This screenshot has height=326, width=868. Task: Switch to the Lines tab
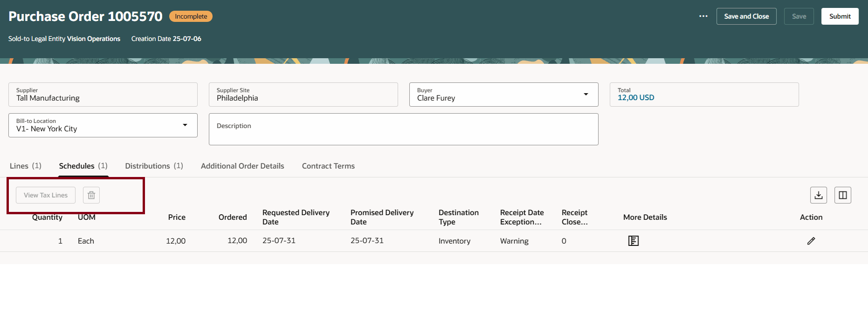26,166
